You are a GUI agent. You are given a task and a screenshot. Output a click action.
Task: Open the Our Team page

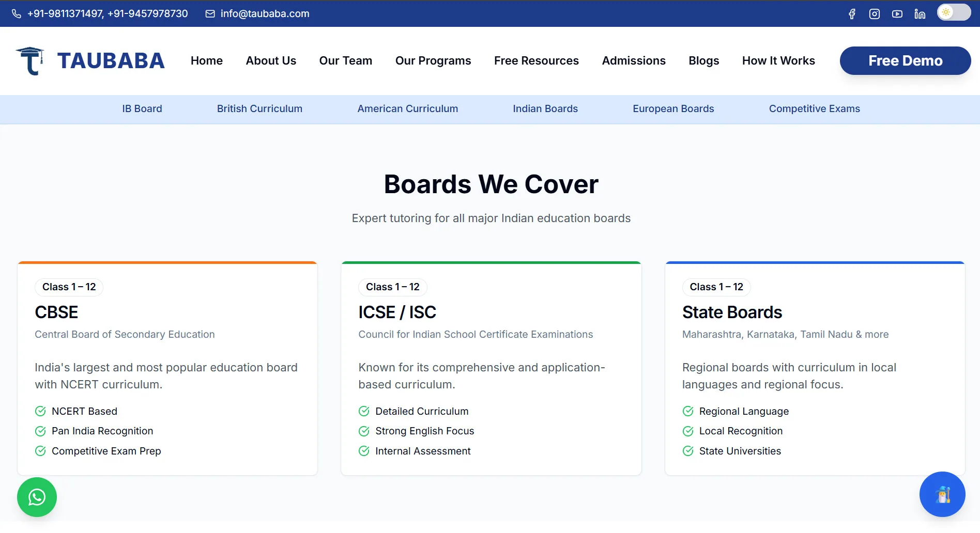click(x=346, y=61)
